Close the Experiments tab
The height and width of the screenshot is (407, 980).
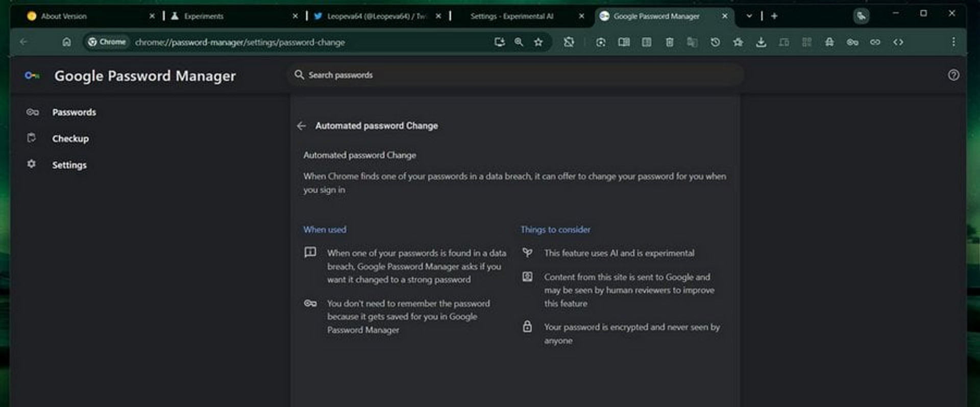pyautogui.click(x=295, y=16)
